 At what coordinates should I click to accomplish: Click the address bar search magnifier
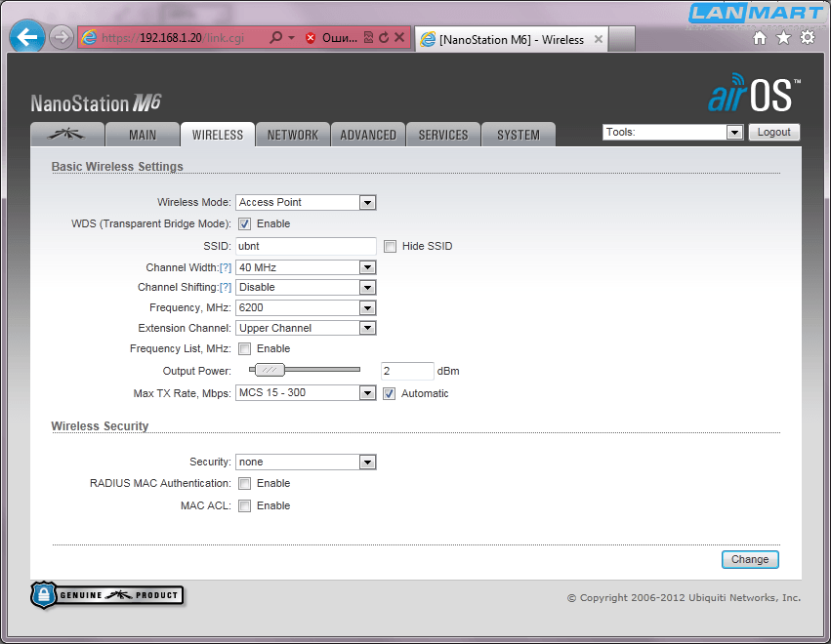click(275, 38)
